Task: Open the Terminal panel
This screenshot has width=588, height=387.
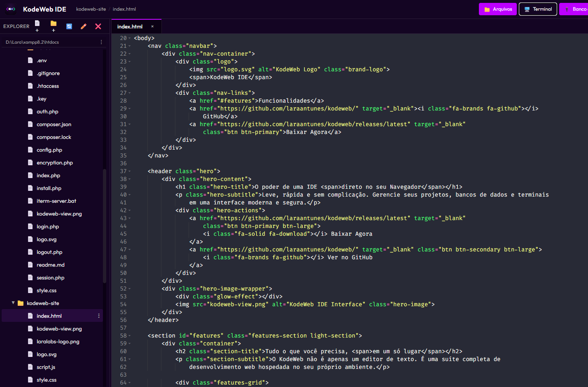Action: pos(538,9)
